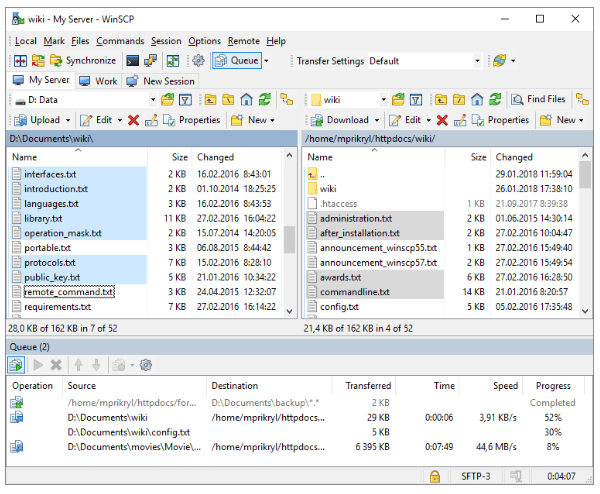Click local panel filter icon
The height and width of the screenshot is (494, 600).
[186, 100]
